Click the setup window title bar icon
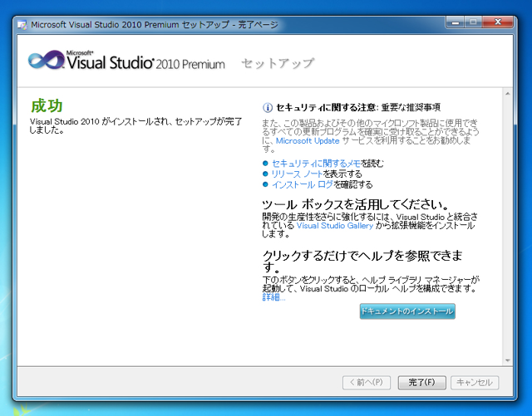This screenshot has width=532, height=416. [22, 25]
